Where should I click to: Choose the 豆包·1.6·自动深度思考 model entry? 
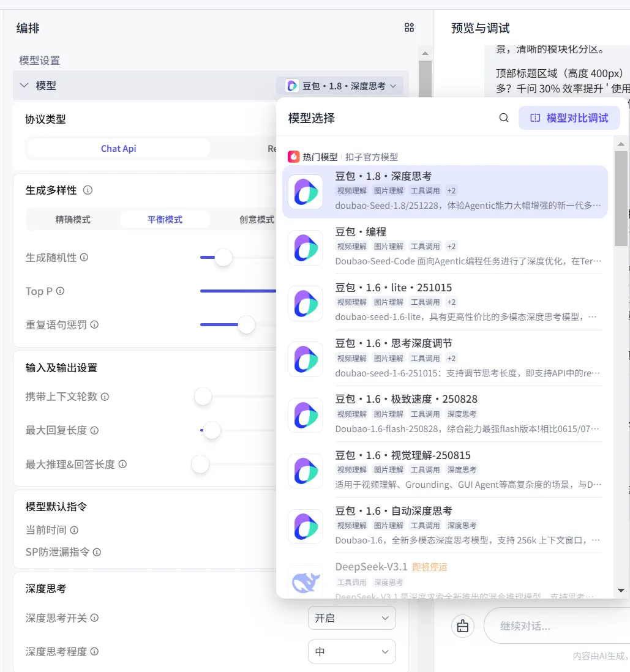445,526
